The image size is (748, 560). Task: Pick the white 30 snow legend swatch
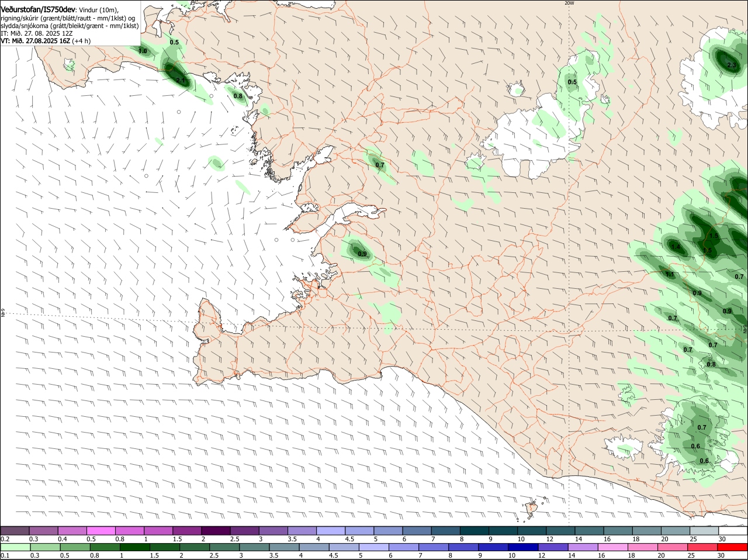pos(733,530)
